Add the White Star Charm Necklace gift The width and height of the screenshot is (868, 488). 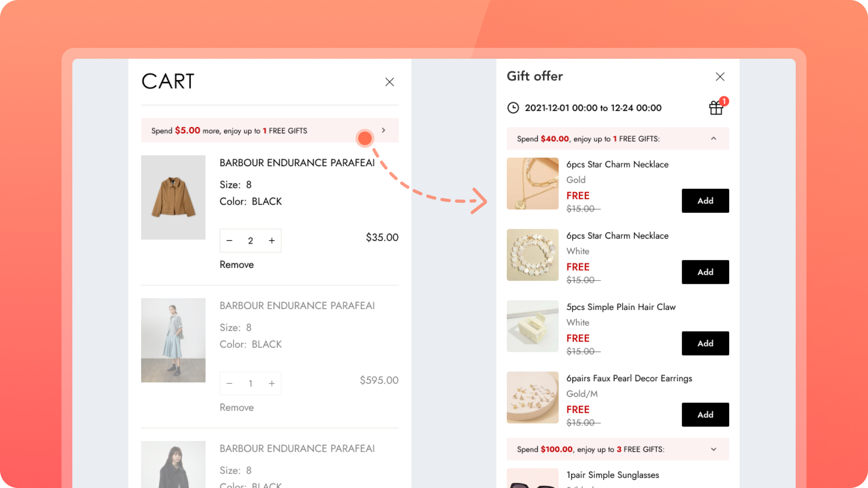[705, 272]
